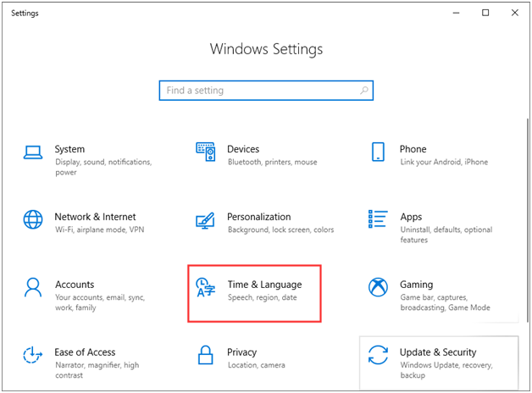This screenshot has width=532, height=393.
Task: Open the Ease of Access title
Action: [85, 352]
